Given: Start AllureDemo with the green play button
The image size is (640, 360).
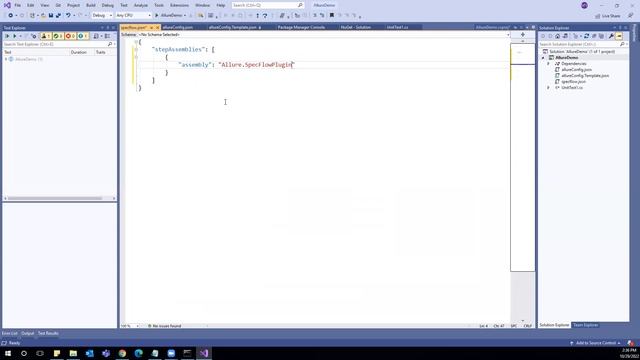Looking at the screenshot, I should (x=170, y=16).
